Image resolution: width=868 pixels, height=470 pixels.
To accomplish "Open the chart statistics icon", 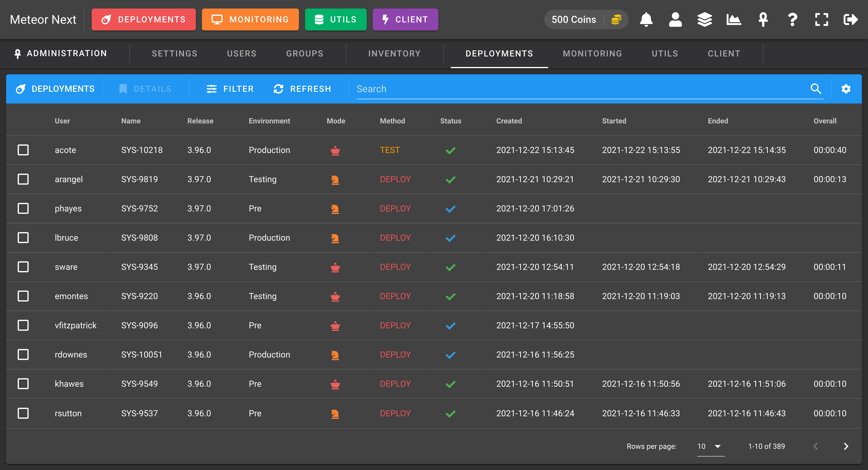I will [734, 19].
